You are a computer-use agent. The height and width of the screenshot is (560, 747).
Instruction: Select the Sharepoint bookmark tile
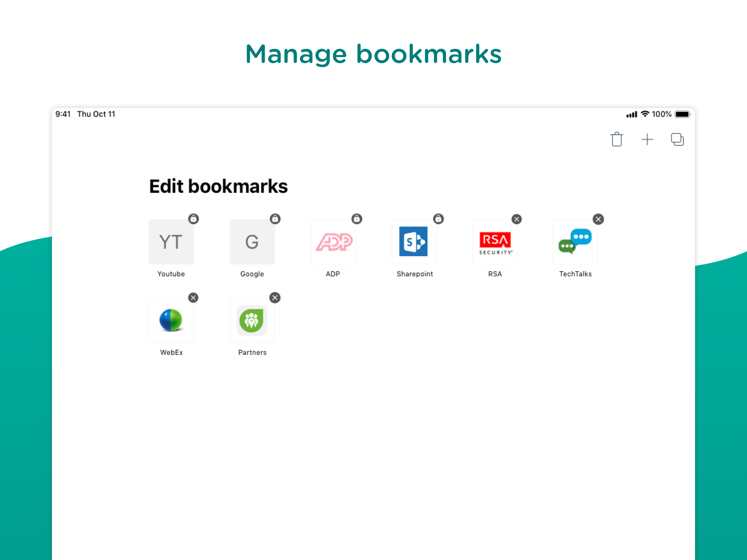(414, 242)
